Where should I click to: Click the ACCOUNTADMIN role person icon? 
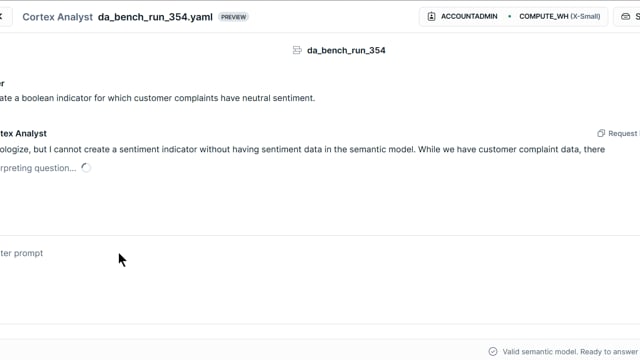431,16
